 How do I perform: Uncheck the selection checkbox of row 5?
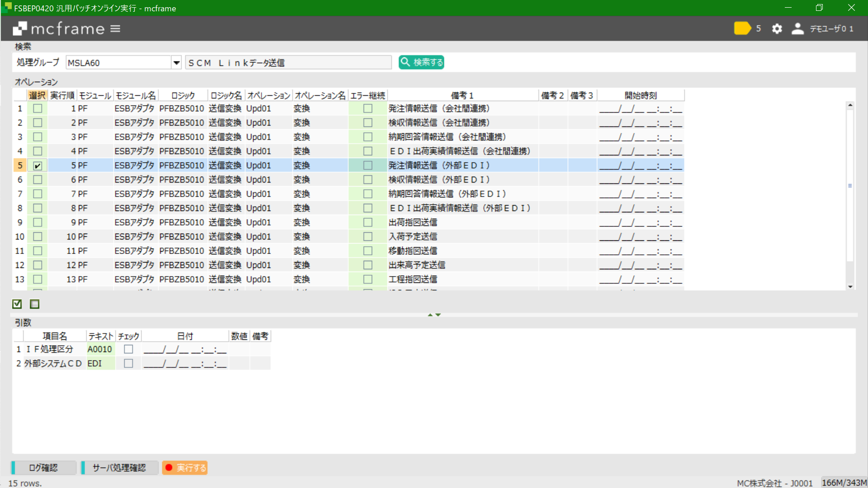point(37,165)
